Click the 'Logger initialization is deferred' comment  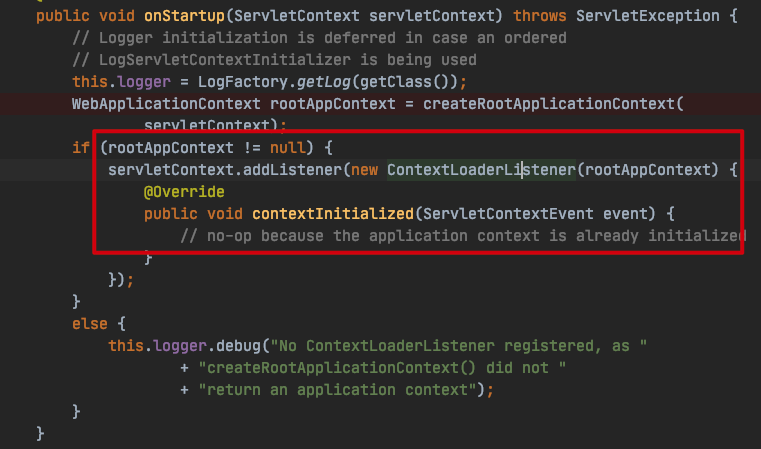[x=319, y=38]
